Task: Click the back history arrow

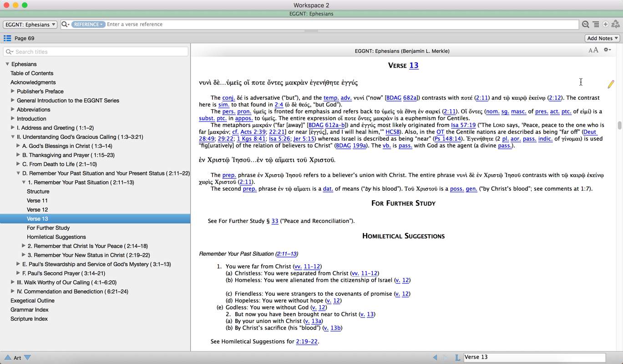Action: click(x=435, y=358)
